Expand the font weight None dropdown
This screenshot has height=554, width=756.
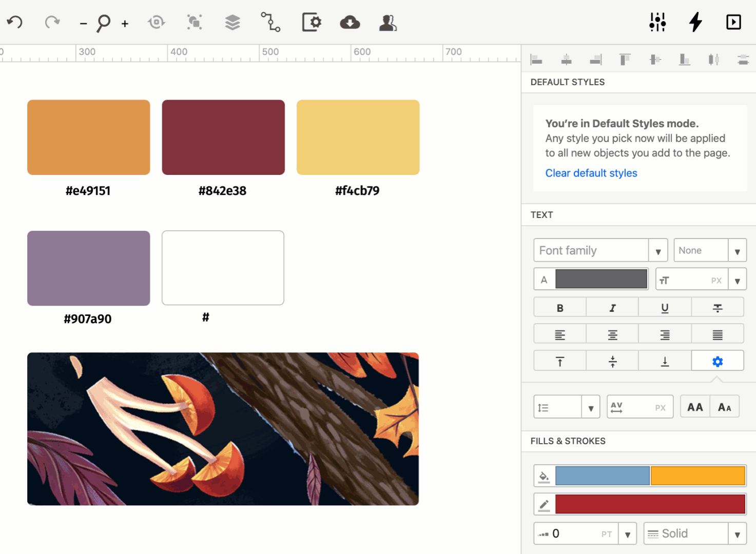[737, 251]
